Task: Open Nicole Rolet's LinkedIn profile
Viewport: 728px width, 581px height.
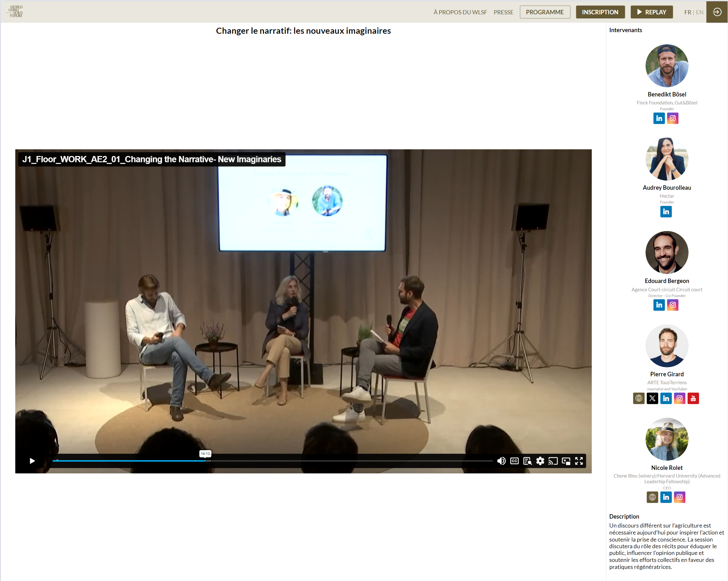Action: coord(666,497)
